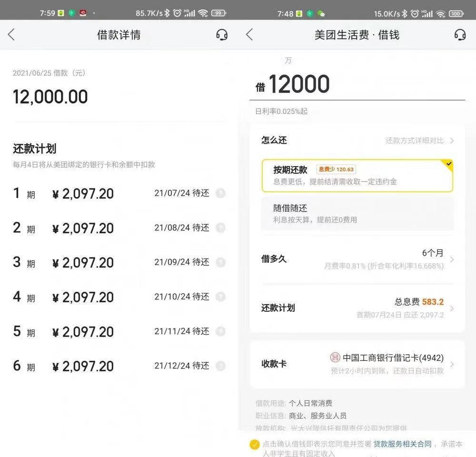Tap 息费少 120.63 badge

(336, 169)
